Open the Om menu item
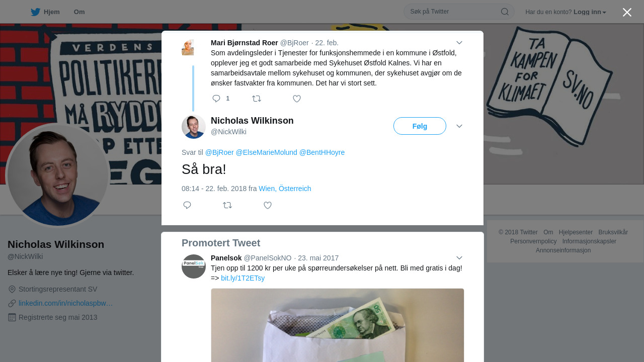The height and width of the screenshot is (362, 644). pyautogui.click(x=79, y=12)
